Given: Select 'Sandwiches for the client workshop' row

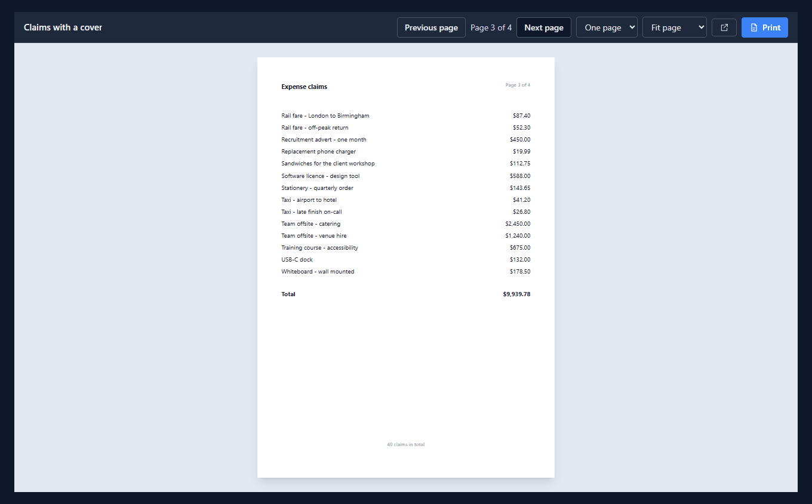Looking at the screenshot, I should (x=406, y=164).
